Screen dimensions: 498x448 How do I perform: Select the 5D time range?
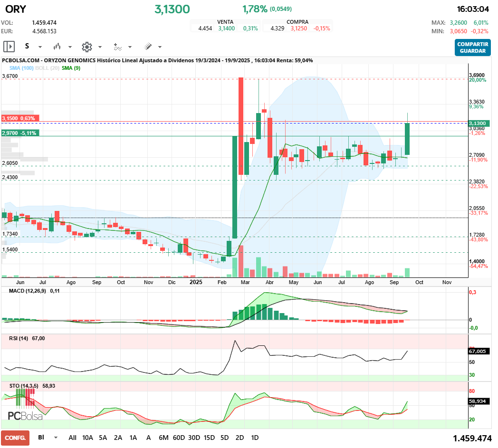tap(225, 438)
